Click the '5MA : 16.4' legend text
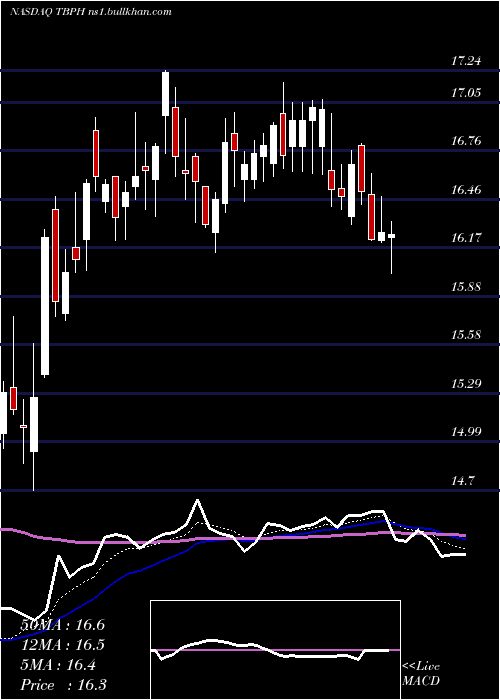500x700 pixels. [58, 666]
